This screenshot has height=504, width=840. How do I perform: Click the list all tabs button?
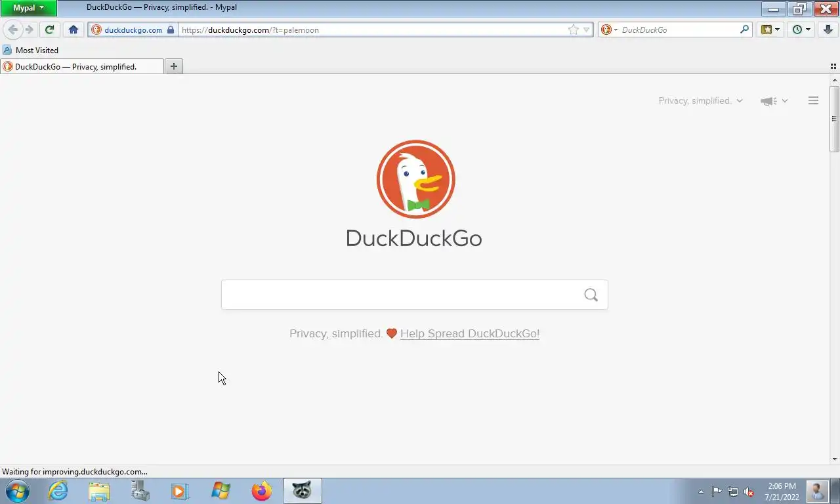tap(833, 66)
